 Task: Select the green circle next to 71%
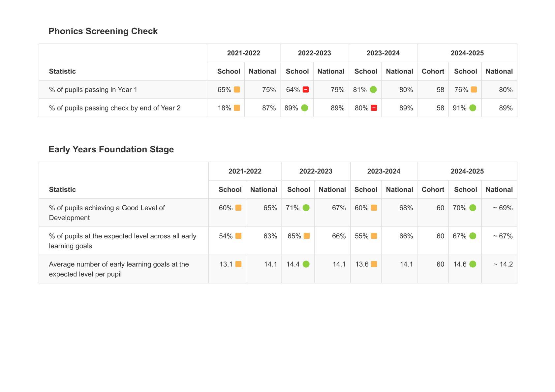tap(306, 208)
